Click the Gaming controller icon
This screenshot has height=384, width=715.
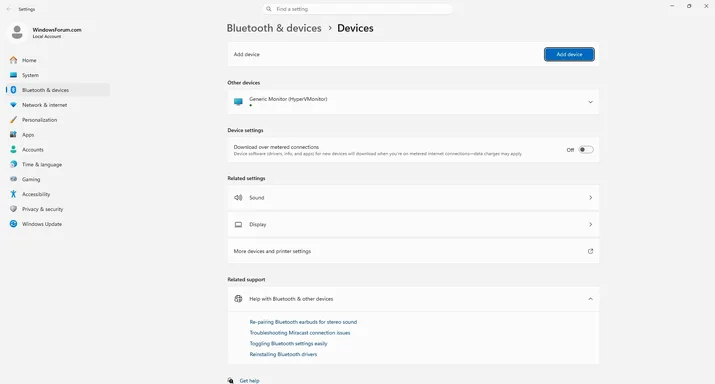click(13, 179)
